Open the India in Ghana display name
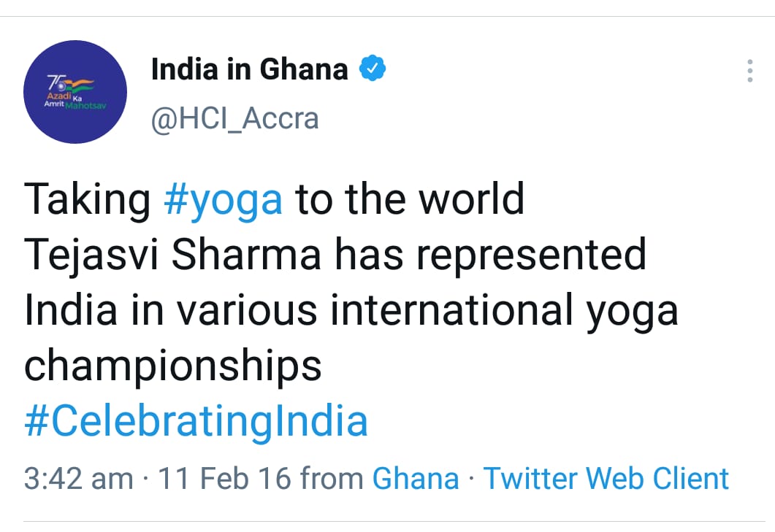This screenshot has height=532, width=775. [x=250, y=69]
